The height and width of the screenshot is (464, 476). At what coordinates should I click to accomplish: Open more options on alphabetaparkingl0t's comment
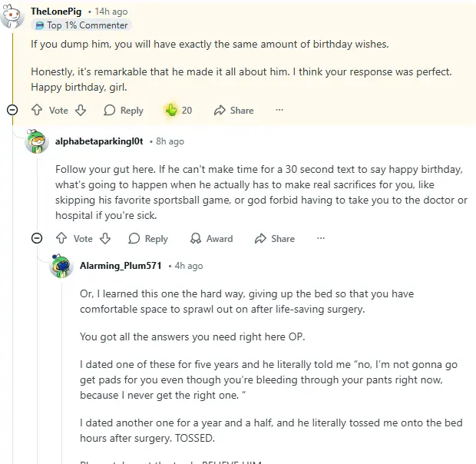pos(321,239)
